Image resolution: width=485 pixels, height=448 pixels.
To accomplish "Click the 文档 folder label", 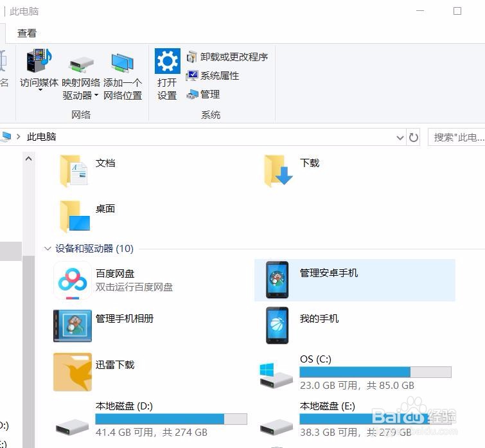I will click(105, 163).
